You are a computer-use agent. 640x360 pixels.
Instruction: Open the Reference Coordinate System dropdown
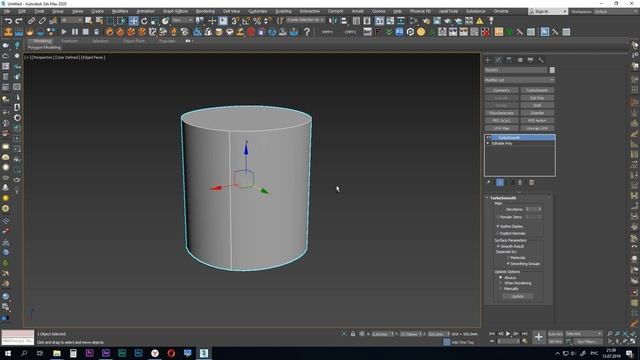coord(182,20)
